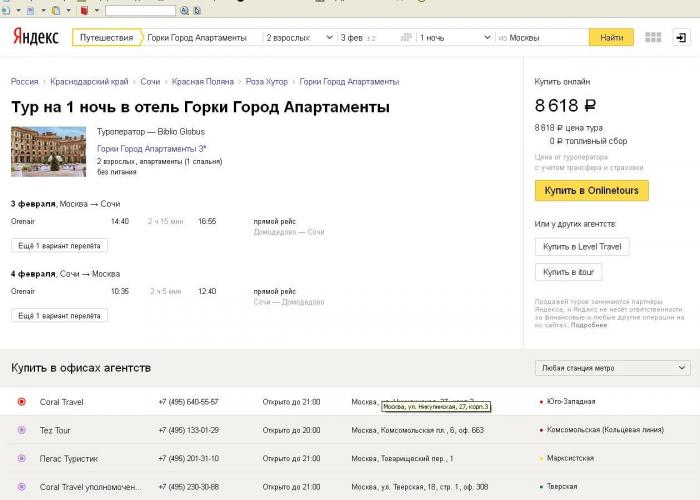700x500 pixels.
Task: Click the hotel photo thumbnail
Action: tap(48, 151)
